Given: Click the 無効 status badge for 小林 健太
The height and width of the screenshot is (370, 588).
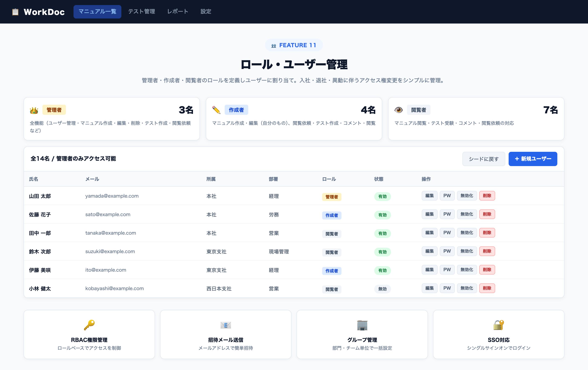Looking at the screenshot, I should pos(382,289).
